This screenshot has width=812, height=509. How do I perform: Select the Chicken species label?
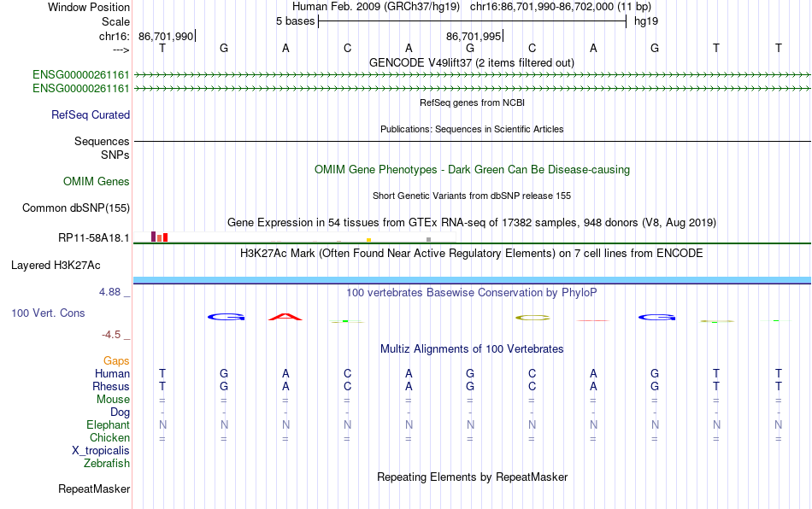tap(109, 437)
